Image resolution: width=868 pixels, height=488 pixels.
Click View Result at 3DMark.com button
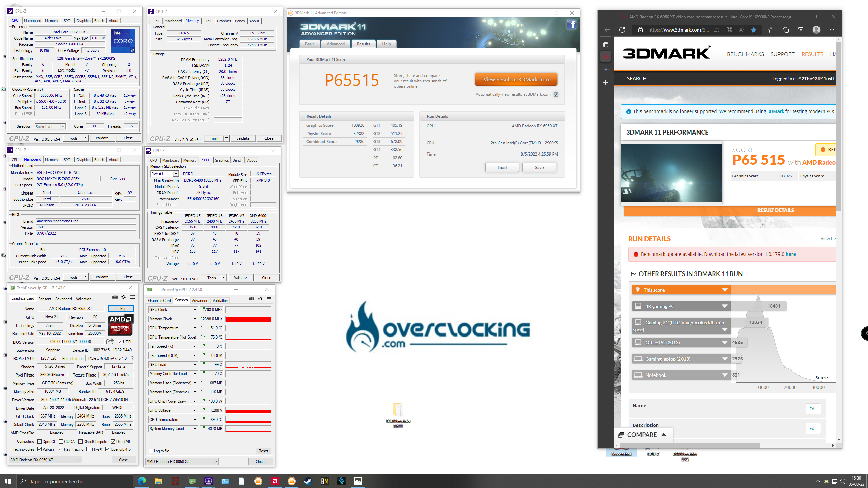[x=516, y=79]
